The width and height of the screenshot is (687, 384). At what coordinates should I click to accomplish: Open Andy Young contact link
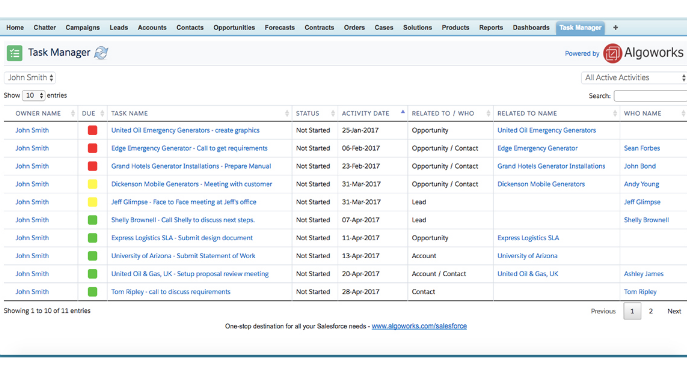(641, 184)
